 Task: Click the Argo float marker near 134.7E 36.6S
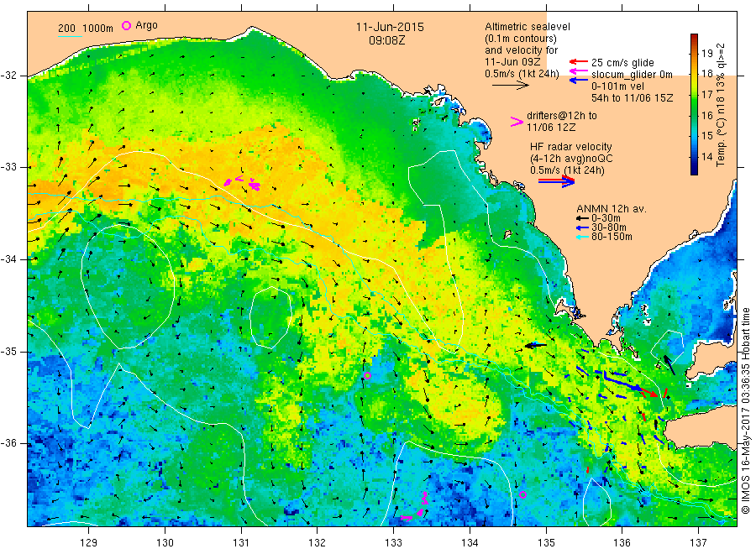(522, 494)
